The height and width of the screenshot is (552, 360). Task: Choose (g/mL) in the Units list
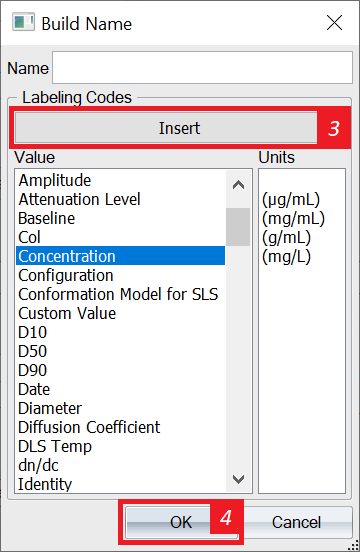286,237
